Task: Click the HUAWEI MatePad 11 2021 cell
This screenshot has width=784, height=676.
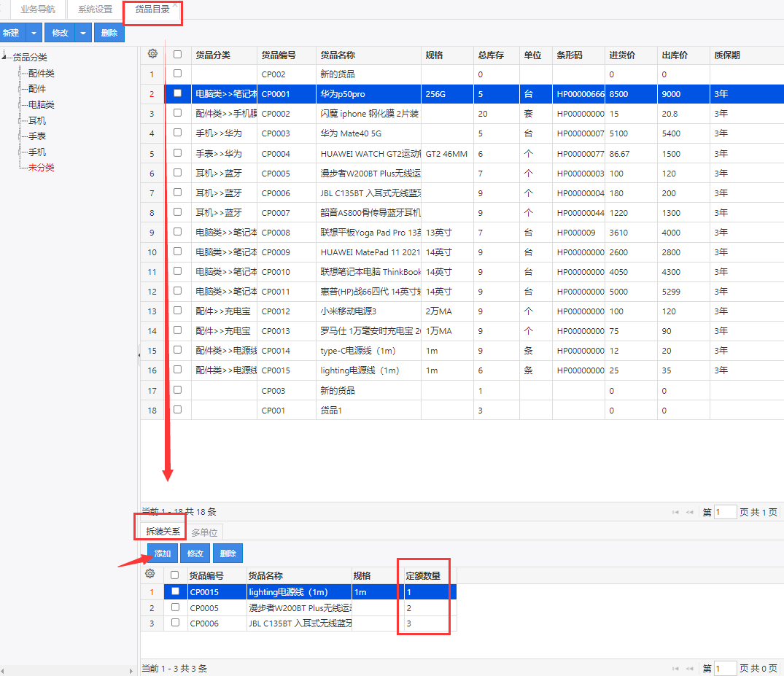Action: [370, 252]
